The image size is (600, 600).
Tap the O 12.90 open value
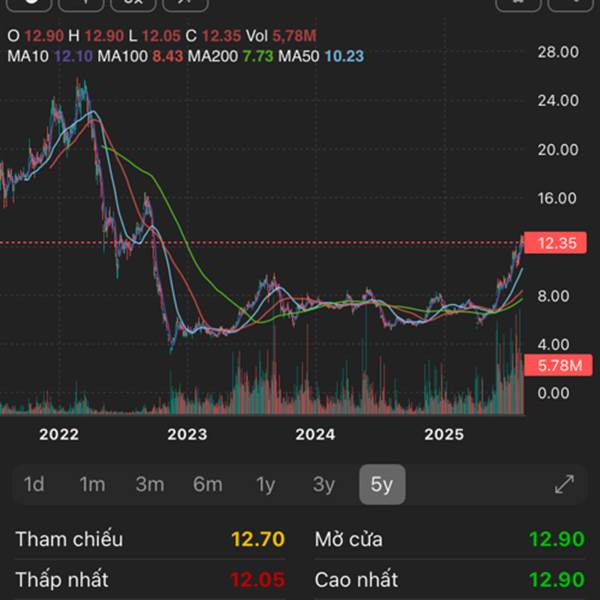pos(35,36)
